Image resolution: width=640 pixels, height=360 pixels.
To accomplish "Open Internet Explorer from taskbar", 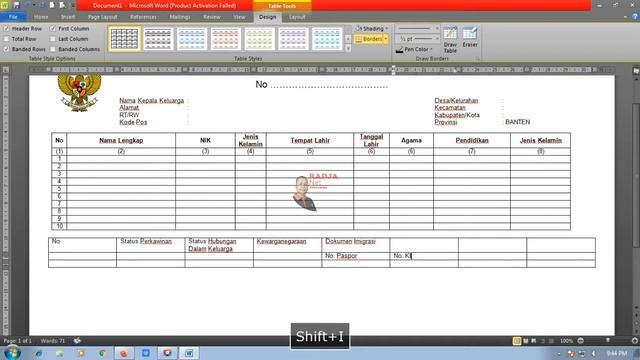I will pyautogui.click(x=39, y=353).
